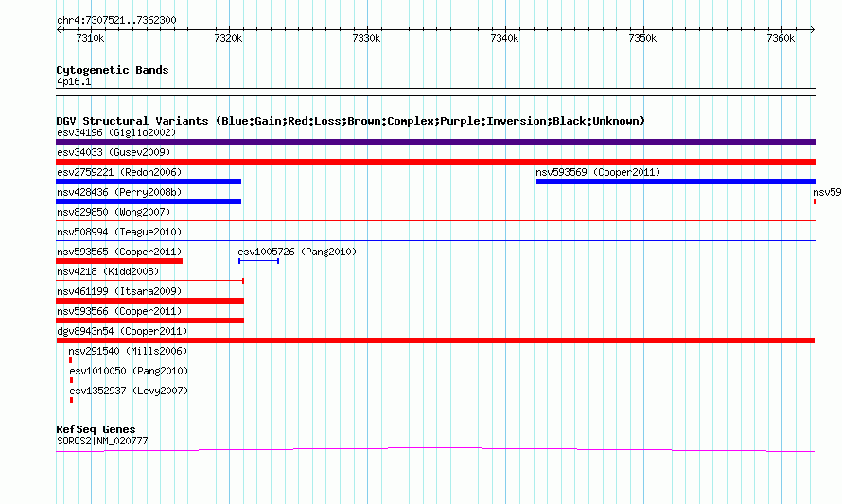Click the thin red line under nsv829850

(435, 220)
